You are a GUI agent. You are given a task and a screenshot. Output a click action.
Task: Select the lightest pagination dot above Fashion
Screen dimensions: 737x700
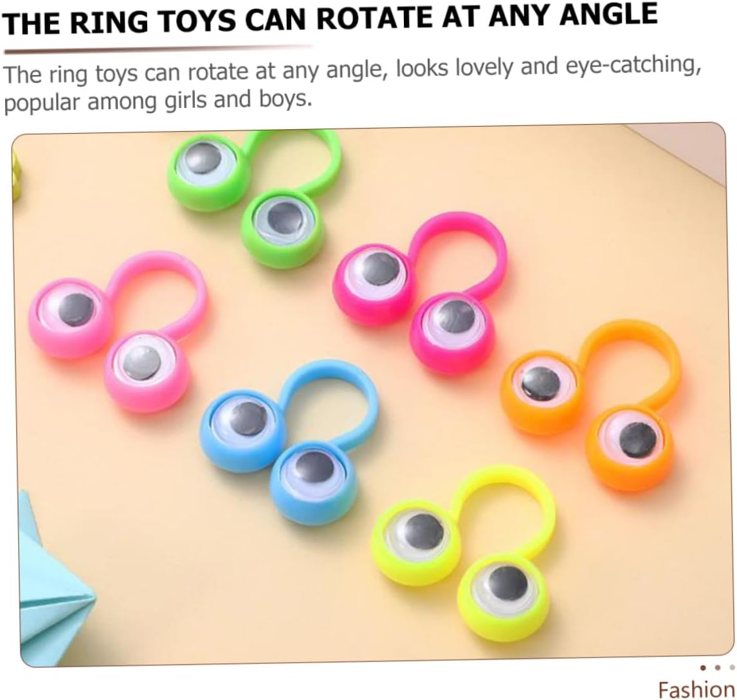[732, 667]
